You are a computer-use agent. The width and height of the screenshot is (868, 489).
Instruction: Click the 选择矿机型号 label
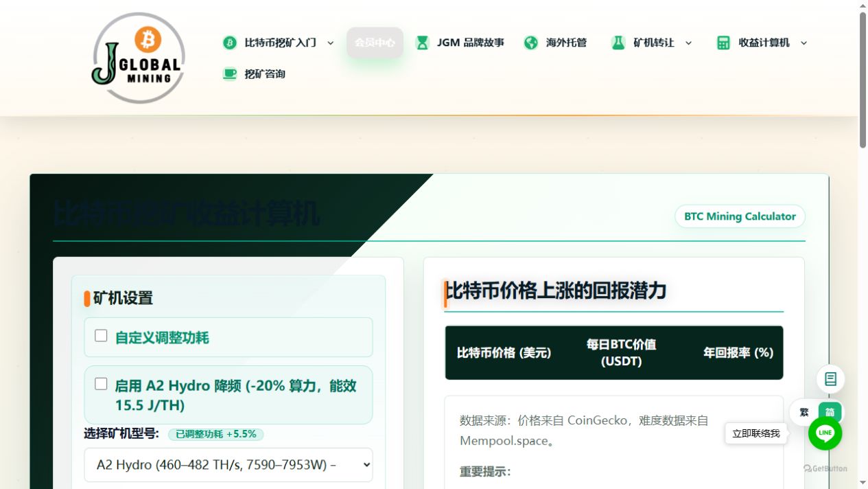121,433
